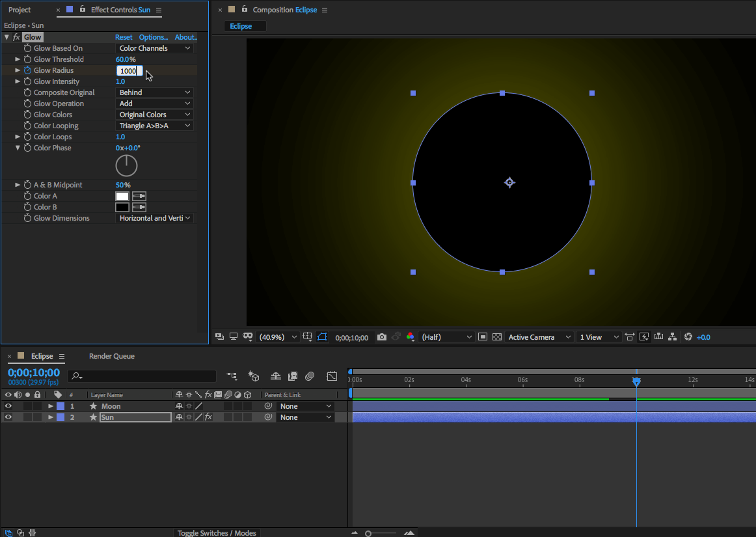Screen dimensions: 756x537
Task: Click the Graph Editor icon in timeline
Action: click(x=332, y=376)
